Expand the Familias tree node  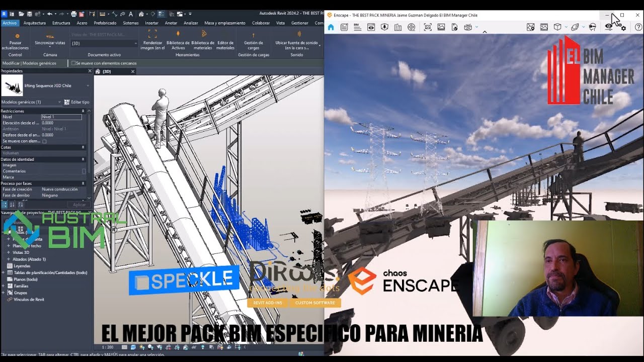tap(4, 286)
